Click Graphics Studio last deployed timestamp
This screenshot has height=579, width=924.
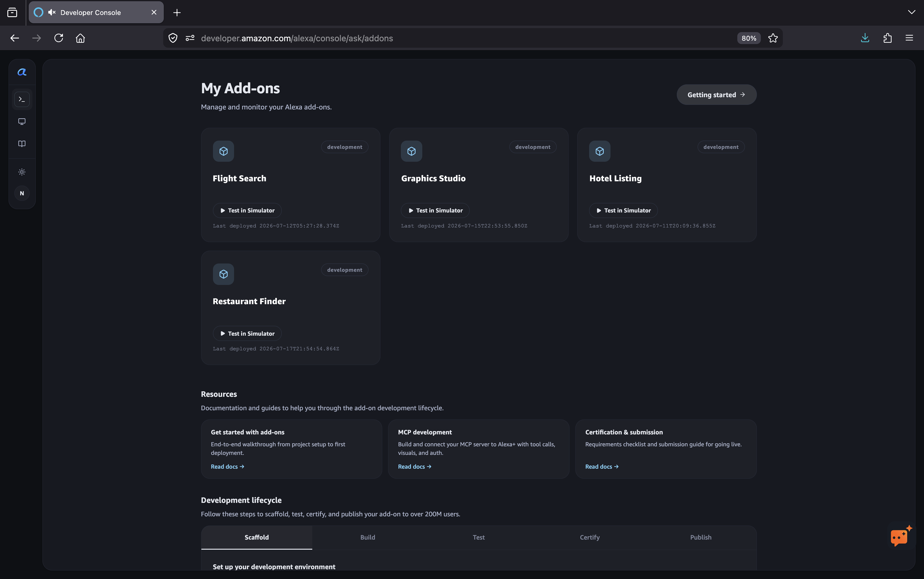tap(464, 226)
